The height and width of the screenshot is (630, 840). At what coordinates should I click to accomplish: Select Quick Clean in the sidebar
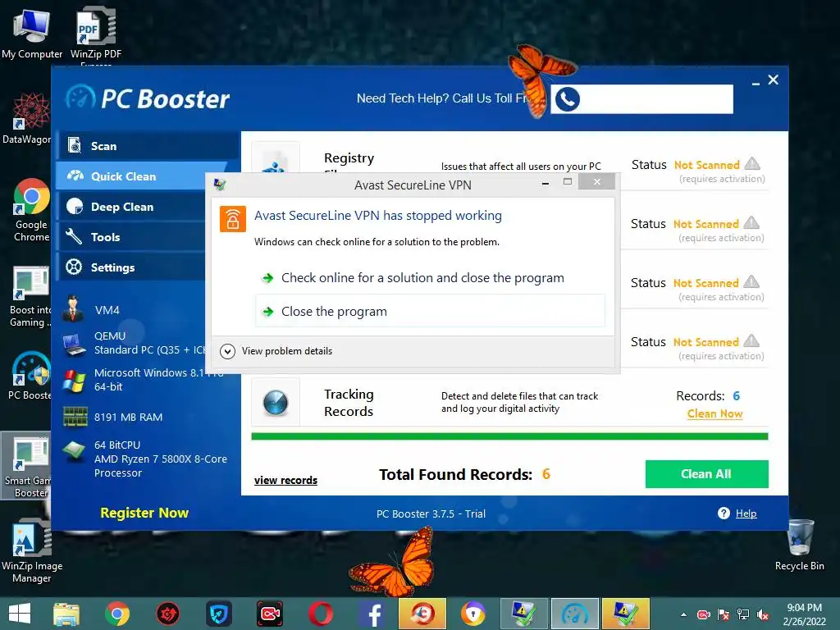[143, 176]
